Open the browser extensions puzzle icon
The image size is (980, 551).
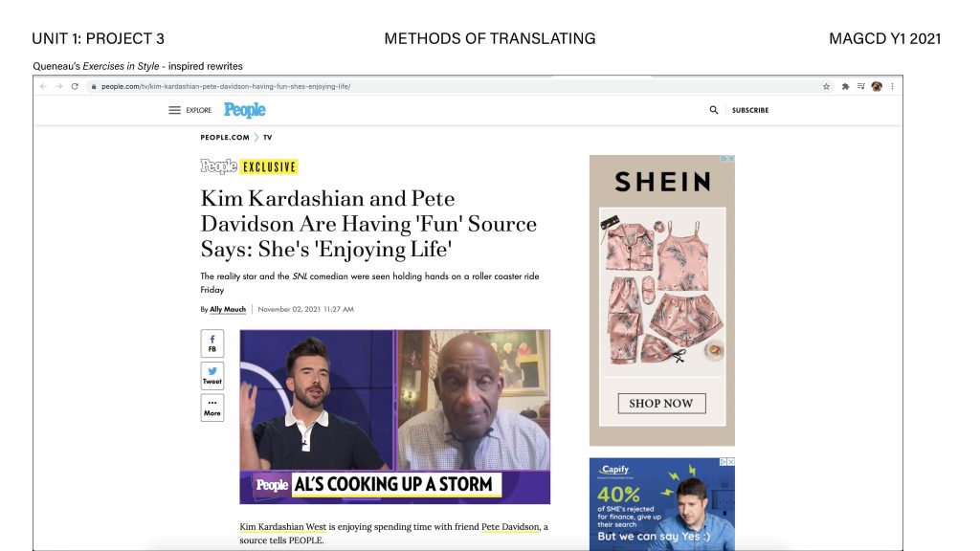[845, 86]
